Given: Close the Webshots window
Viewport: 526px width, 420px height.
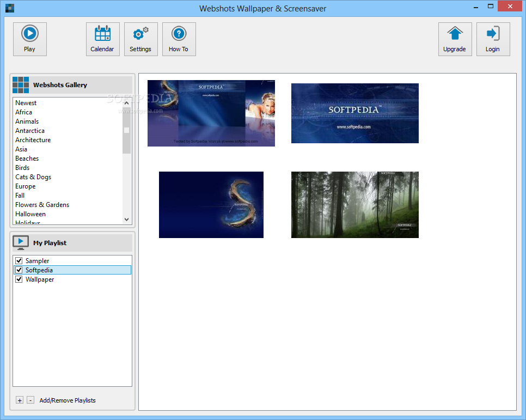Looking at the screenshot, I should coord(510,7).
